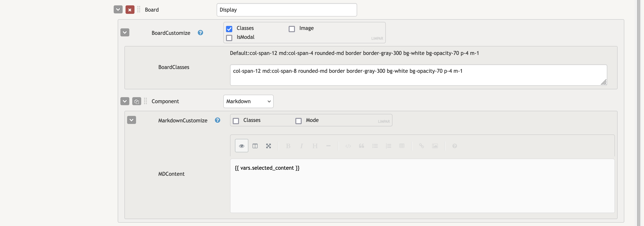The width and height of the screenshot is (644, 226).
Task: Toggle markdown preview eye icon
Action: [x=241, y=146]
